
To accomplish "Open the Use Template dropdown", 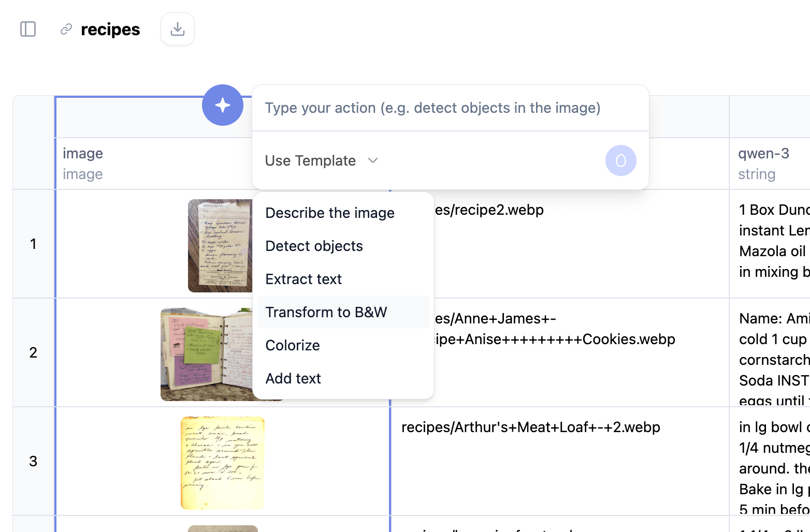I will [x=322, y=160].
